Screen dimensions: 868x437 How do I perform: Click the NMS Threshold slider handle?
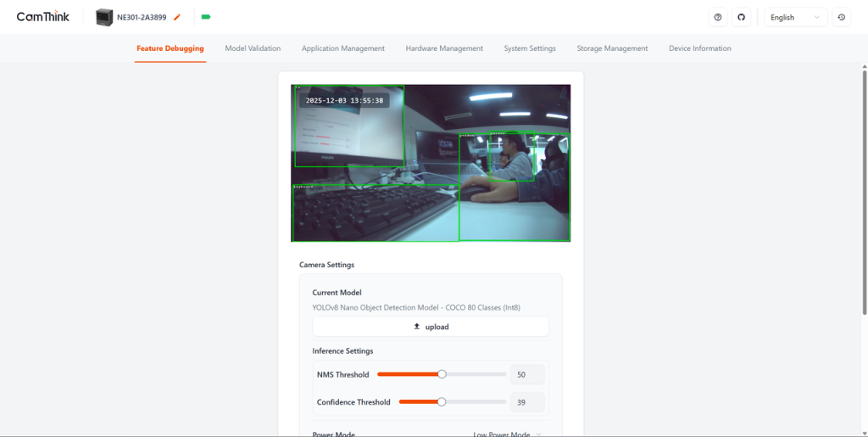442,374
